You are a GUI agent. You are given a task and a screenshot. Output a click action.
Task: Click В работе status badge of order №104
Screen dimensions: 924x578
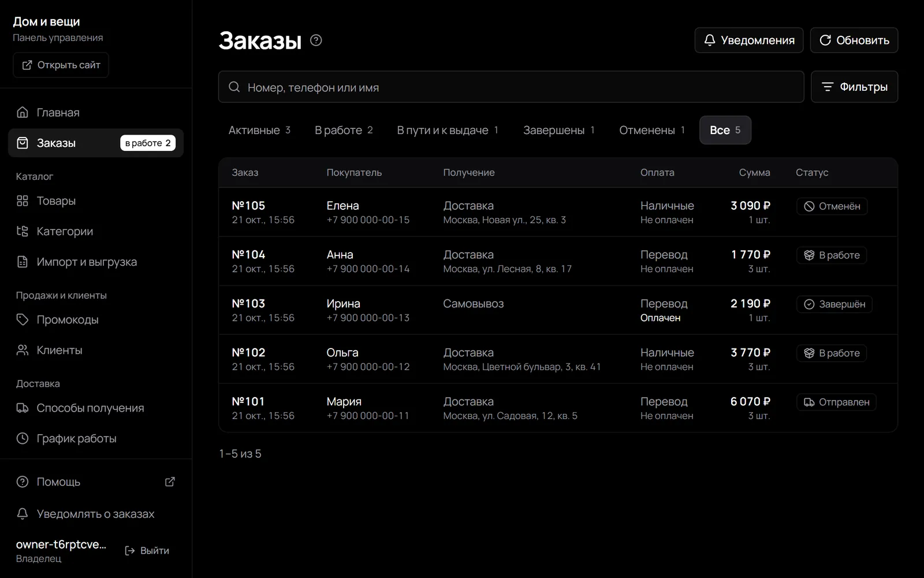[x=832, y=255]
